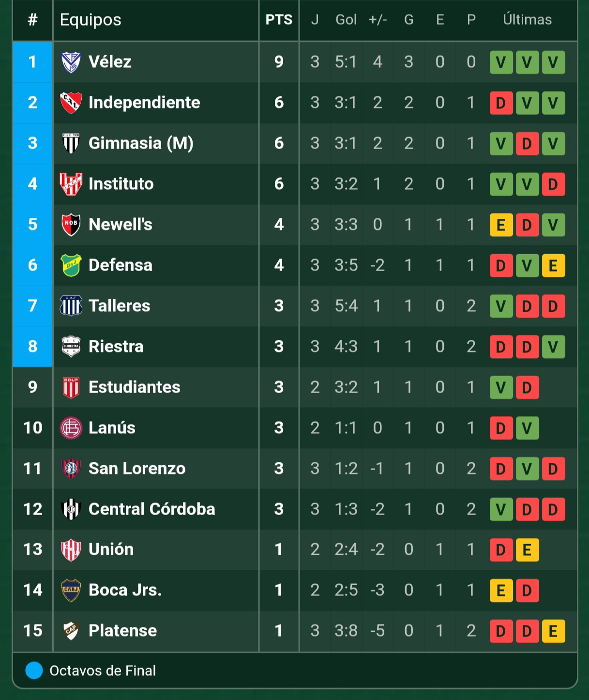Screen dimensions: 589x700
Task: Click the blue Octavos de Final legend dot
Action: (34, 670)
